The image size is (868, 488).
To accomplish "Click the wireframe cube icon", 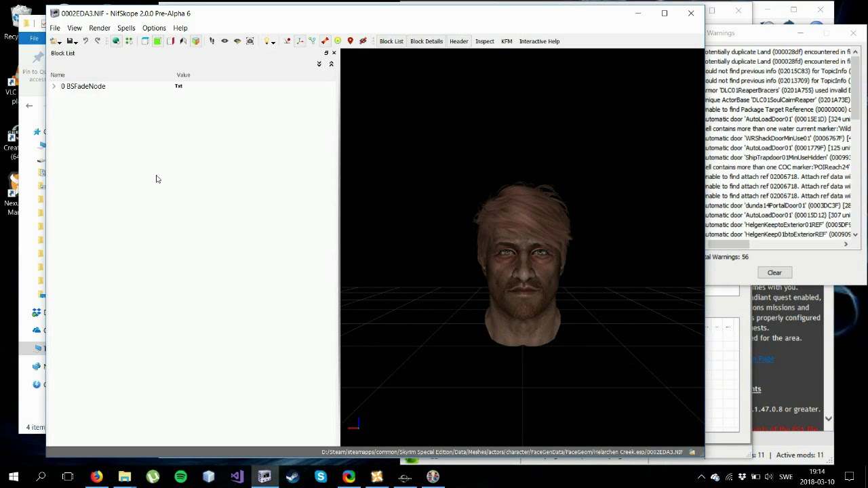I will point(145,41).
